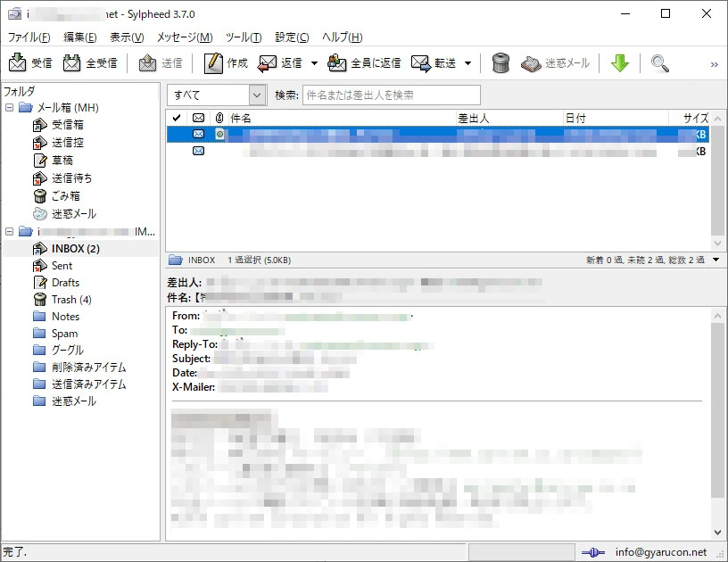Open the ツール(T) menu
The height and width of the screenshot is (562, 728).
tap(243, 37)
